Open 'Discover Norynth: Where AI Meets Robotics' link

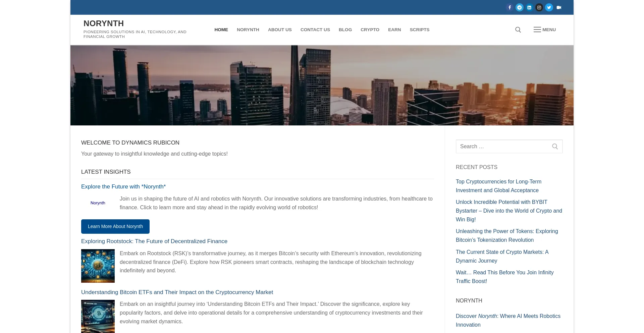[508, 321]
